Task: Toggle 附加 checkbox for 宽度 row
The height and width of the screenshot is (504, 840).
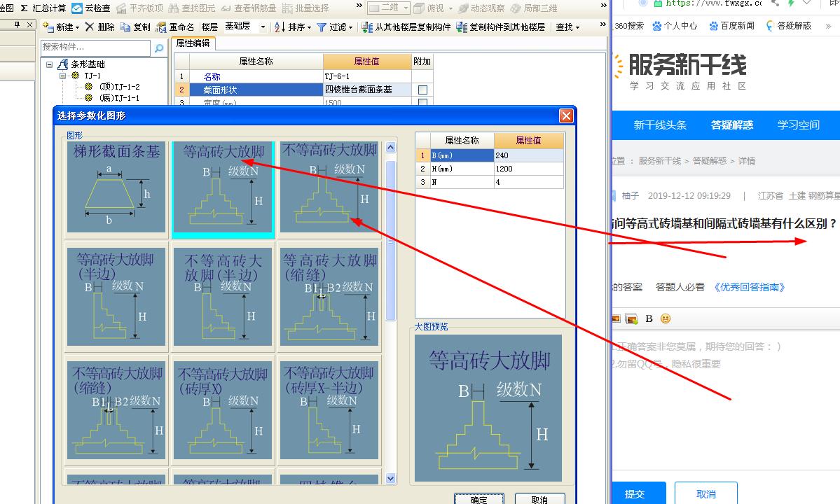Action: 422,102
